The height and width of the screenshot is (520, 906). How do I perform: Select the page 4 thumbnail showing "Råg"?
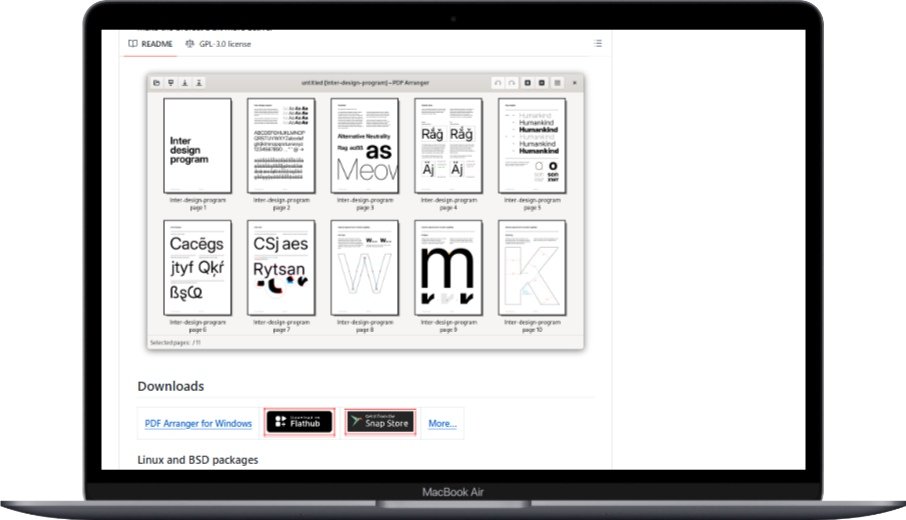[448, 146]
